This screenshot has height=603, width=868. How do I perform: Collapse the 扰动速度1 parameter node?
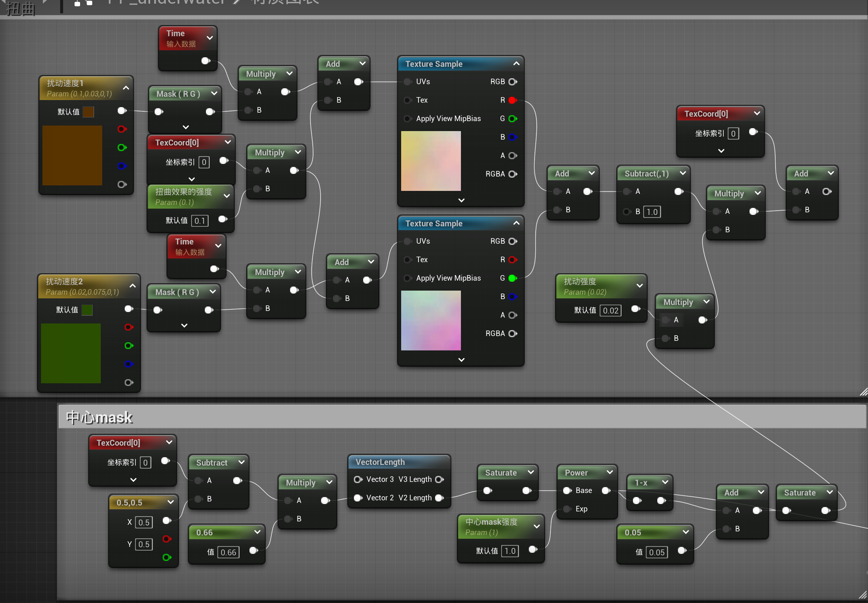tap(126, 88)
